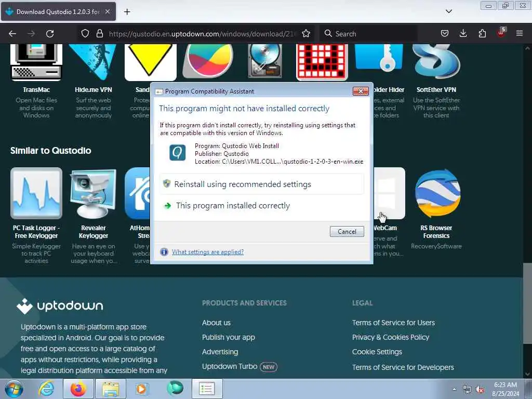Screen dimensions: 532x399
Task: Open Revealer Keylogger camera icon
Action: click(94, 193)
